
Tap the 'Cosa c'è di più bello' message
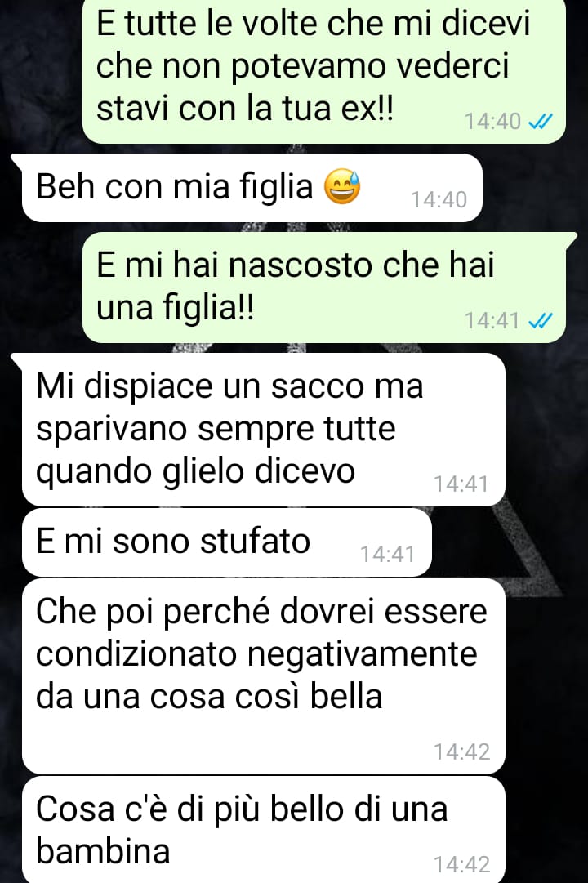tap(263, 830)
